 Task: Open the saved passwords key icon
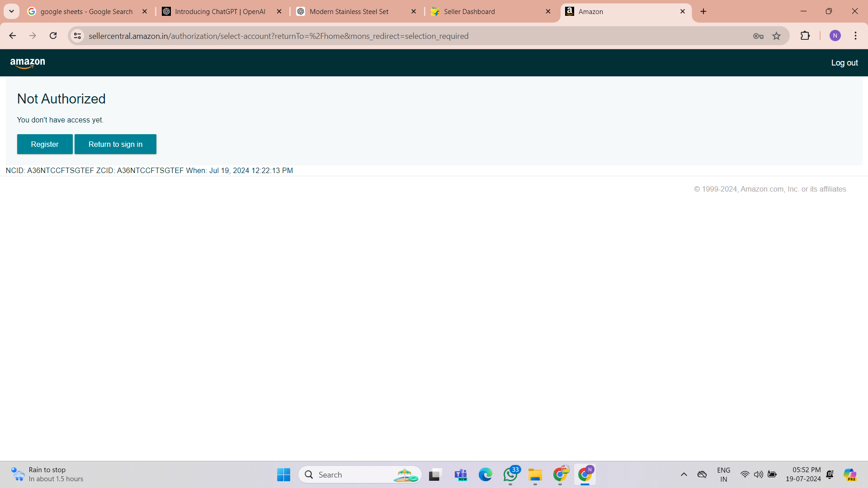point(758,36)
